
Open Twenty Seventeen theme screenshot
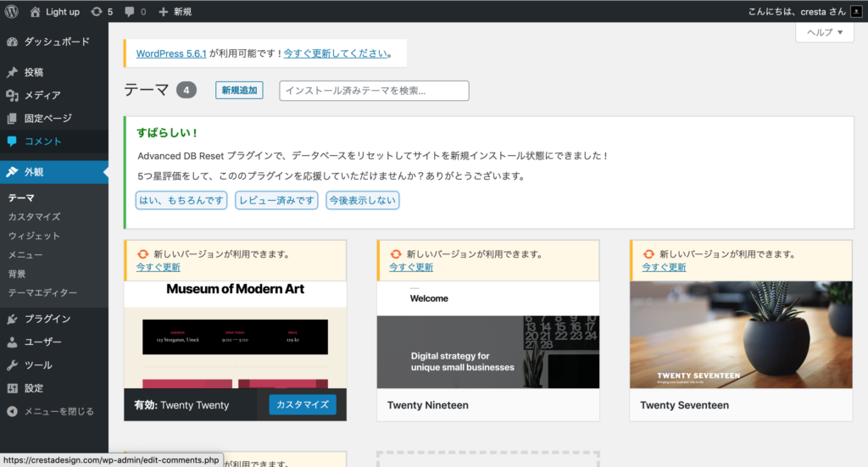(741, 335)
